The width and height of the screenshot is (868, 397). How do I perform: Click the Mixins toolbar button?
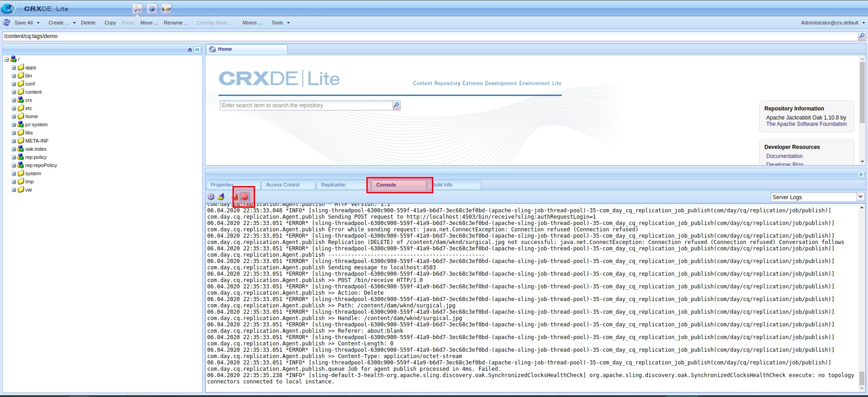coord(252,23)
